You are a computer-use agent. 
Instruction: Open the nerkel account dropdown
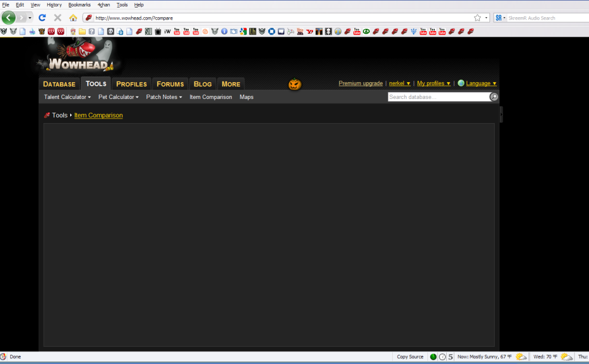point(400,83)
